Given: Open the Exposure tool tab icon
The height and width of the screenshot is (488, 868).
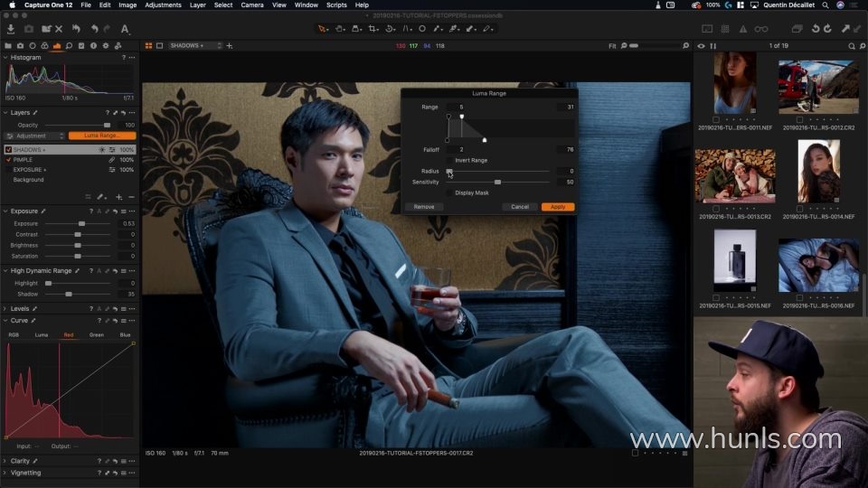Looking at the screenshot, I should 57,45.
